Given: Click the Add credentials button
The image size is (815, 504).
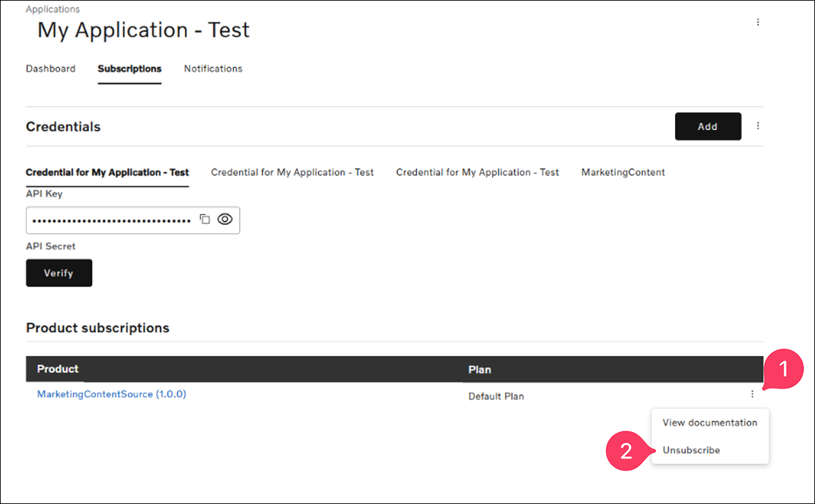Looking at the screenshot, I should (x=708, y=126).
